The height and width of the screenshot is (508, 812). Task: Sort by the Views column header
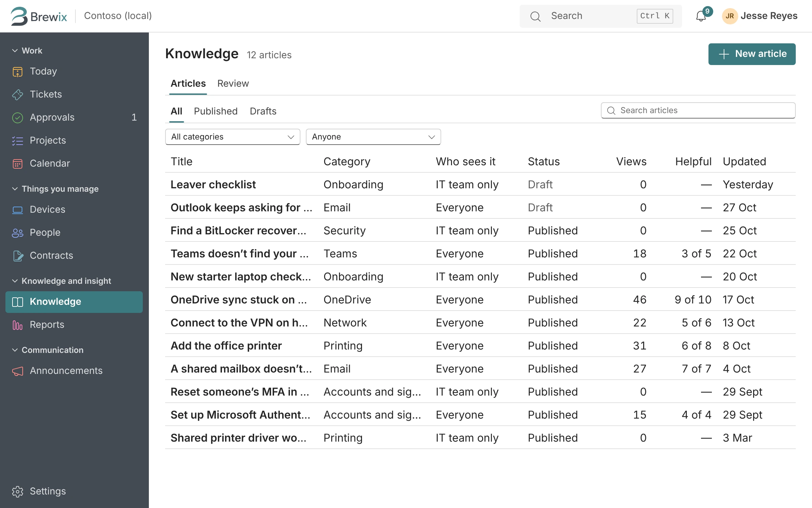click(631, 161)
